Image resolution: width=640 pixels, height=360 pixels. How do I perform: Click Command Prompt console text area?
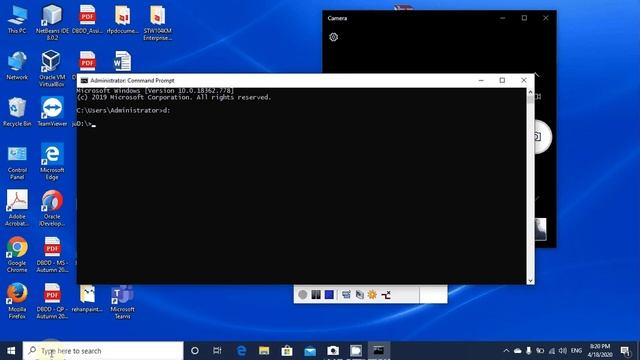pos(301,186)
